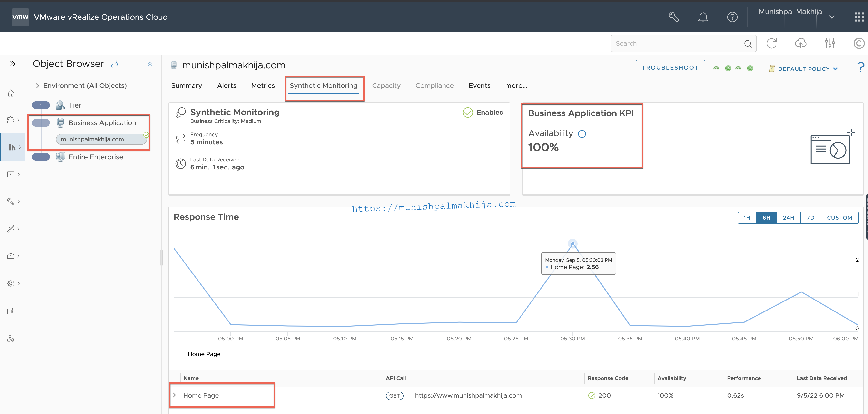Viewport: 868px width, 414px height.
Task: Click the Troubleshoot button
Action: click(x=670, y=68)
